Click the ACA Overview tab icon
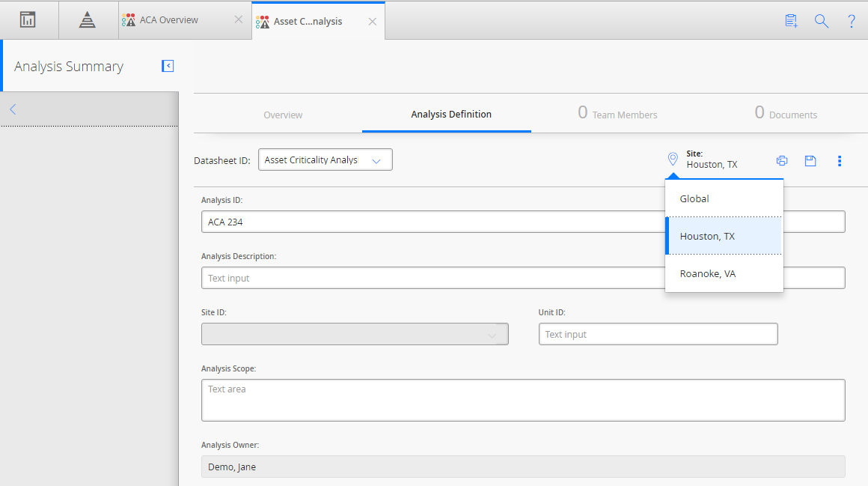The height and width of the screenshot is (486, 868). click(x=129, y=20)
